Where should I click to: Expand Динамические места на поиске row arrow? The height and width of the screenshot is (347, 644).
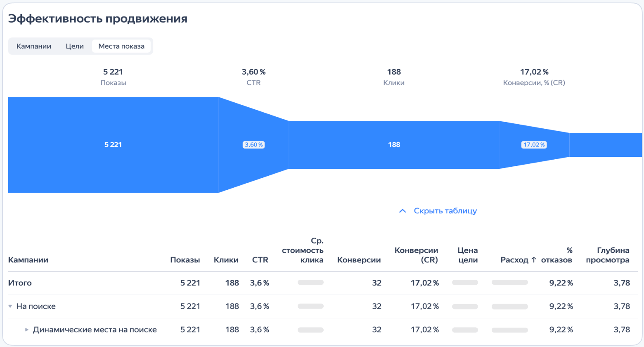point(27,330)
